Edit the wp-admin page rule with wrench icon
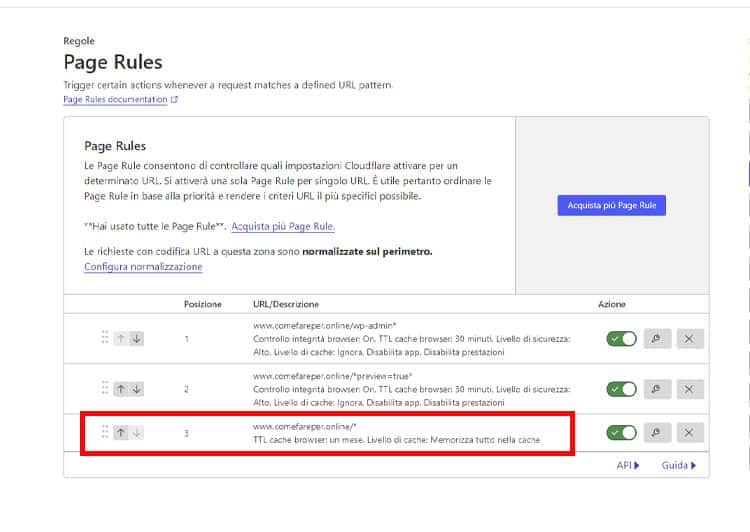The image size is (750, 532). (656, 338)
